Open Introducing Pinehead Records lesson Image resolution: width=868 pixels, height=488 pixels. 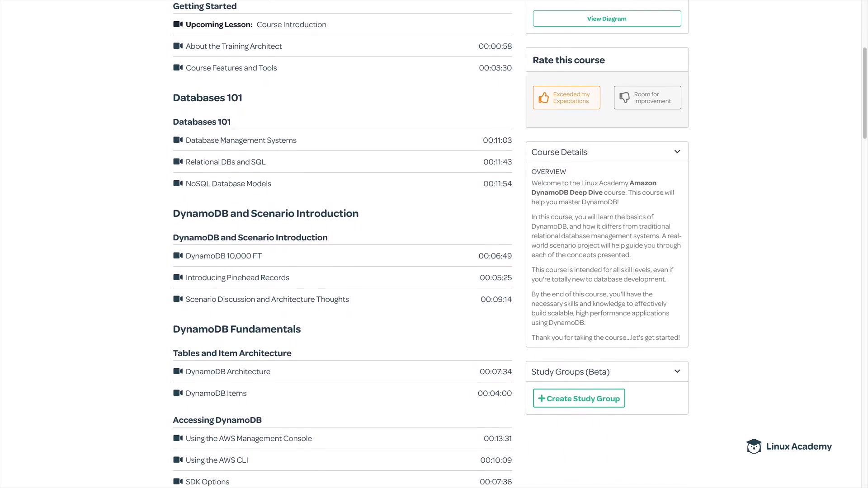click(237, 277)
